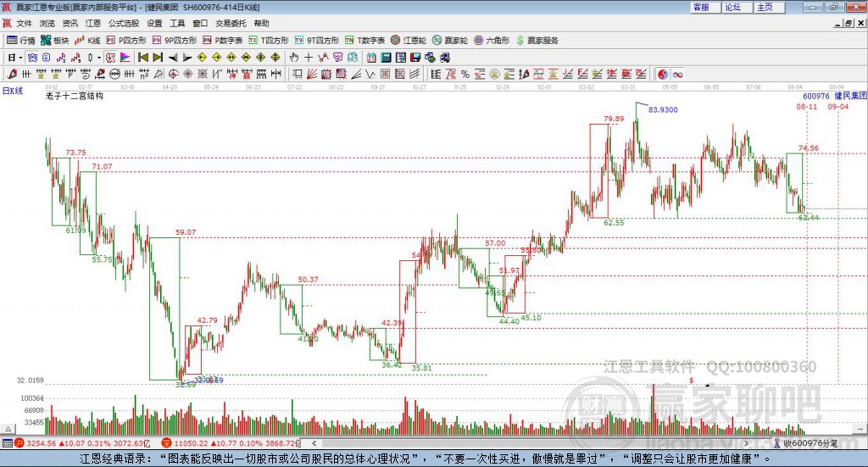The image size is (868, 467).
Task: Select the circle crosshair target tool
Action: (173, 74)
